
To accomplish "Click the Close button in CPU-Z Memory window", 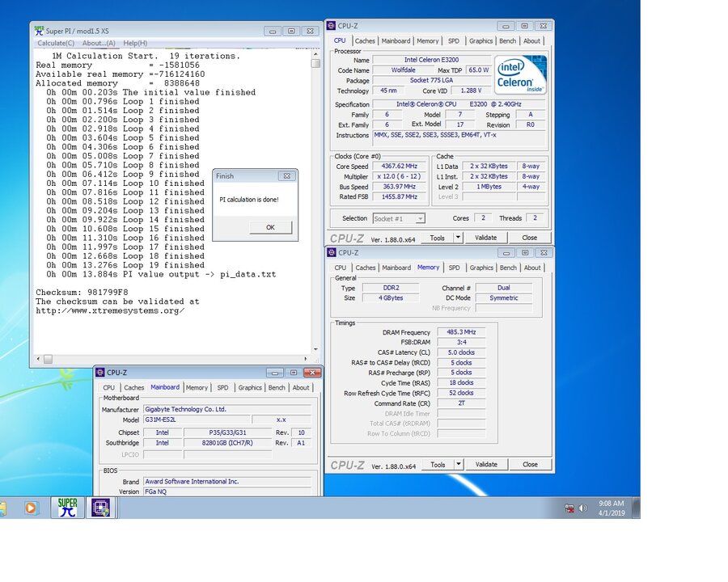I will point(530,465).
